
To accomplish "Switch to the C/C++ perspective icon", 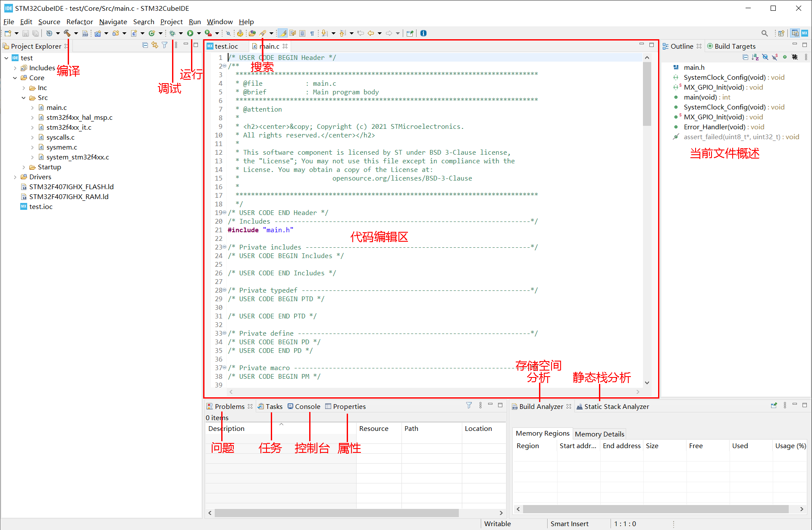I will tap(795, 33).
